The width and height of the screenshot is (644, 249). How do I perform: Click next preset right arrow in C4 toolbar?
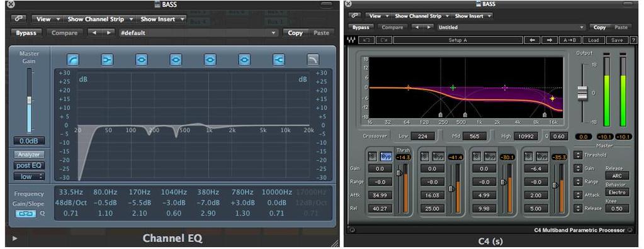click(x=550, y=40)
